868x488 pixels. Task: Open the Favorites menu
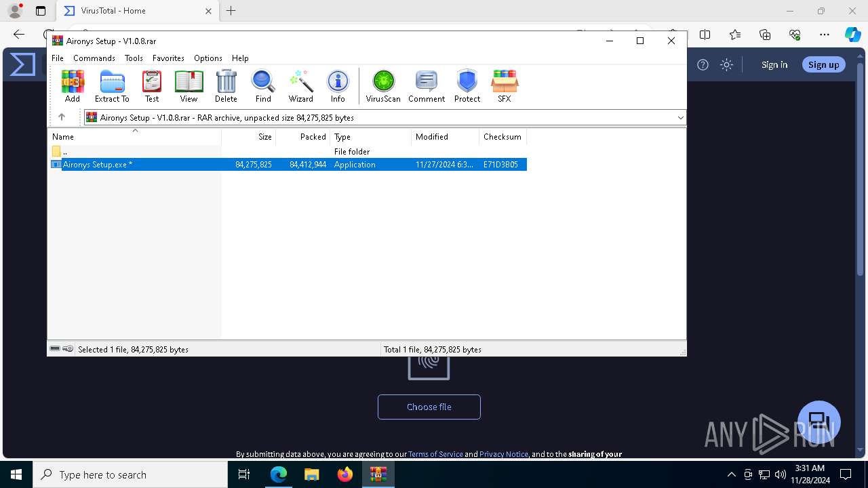[168, 58]
